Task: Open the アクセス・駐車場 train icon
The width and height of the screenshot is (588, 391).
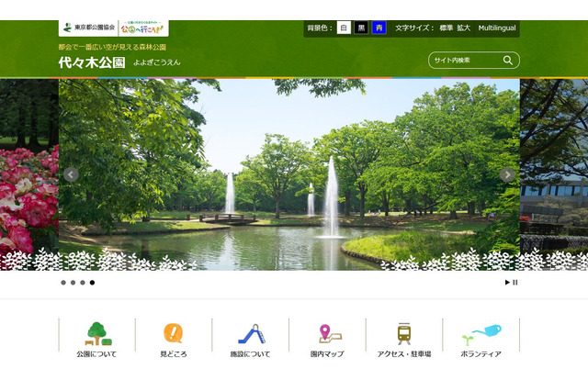Action: coord(404,333)
